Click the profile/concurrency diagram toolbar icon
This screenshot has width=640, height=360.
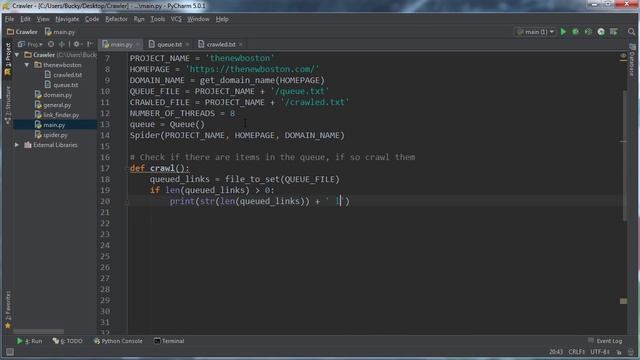pos(601,32)
